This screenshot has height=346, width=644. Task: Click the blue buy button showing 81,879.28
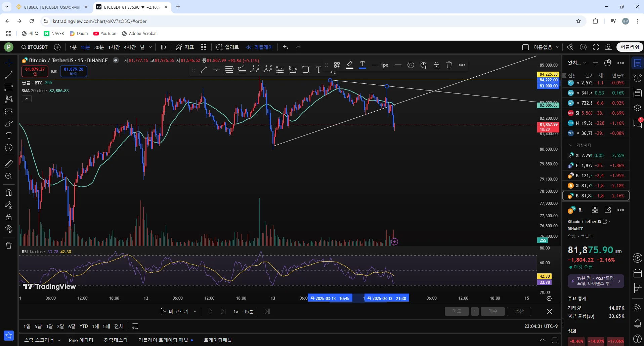[74, 71]
